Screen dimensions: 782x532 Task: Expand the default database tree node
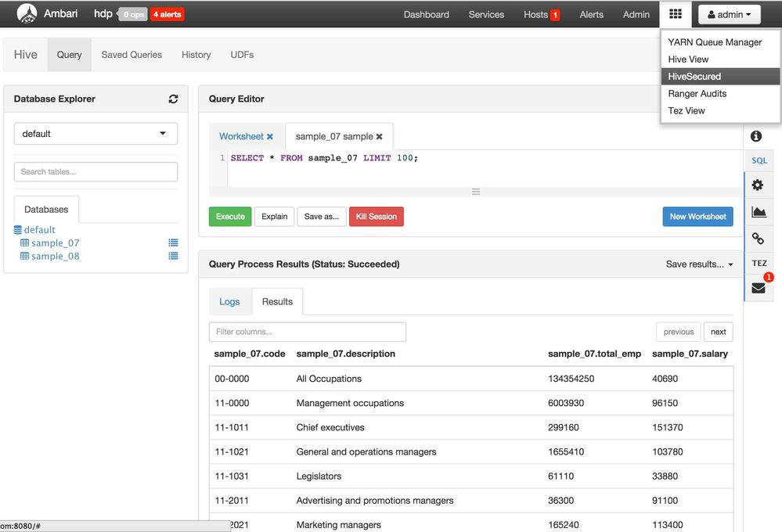click(x=39, y=230)
